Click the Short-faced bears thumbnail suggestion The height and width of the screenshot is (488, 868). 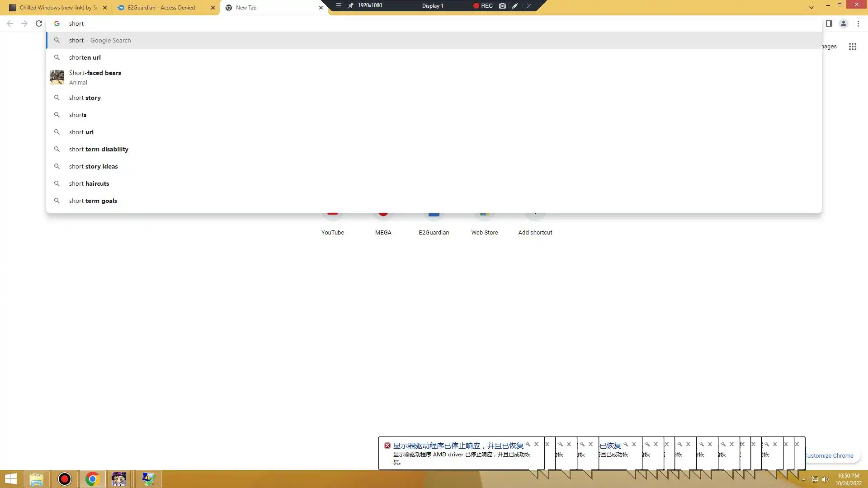[x=57, y=77]
